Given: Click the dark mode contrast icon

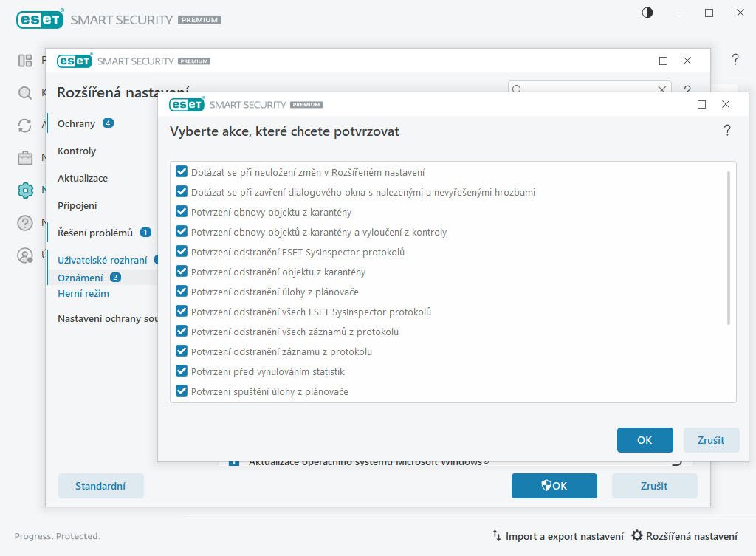Looking at the screenshot, I should click(647, 13).
